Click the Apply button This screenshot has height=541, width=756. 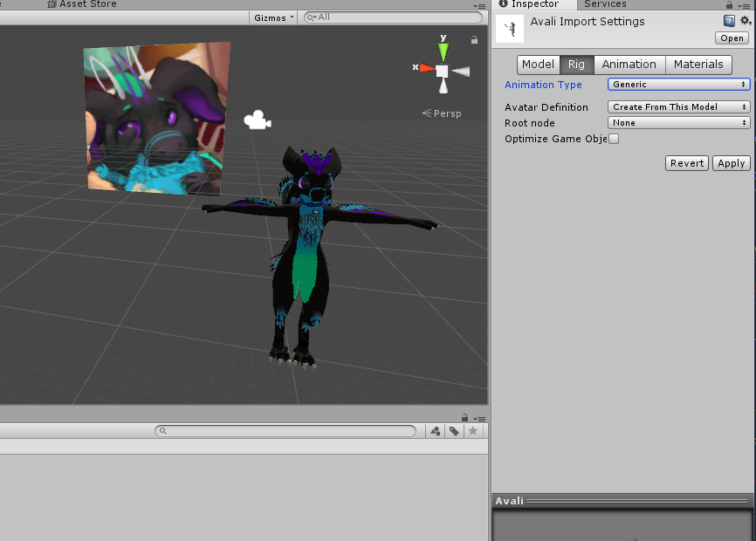point(731,163)
